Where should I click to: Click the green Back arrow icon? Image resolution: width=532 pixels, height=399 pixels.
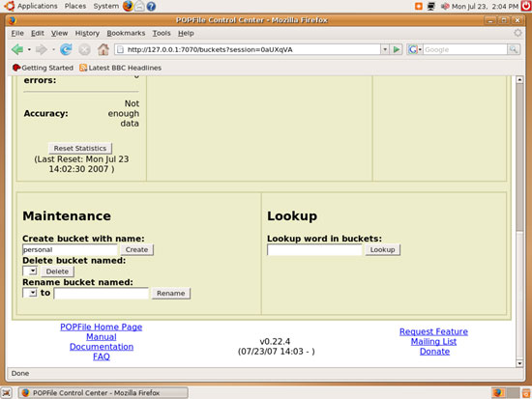17,49
